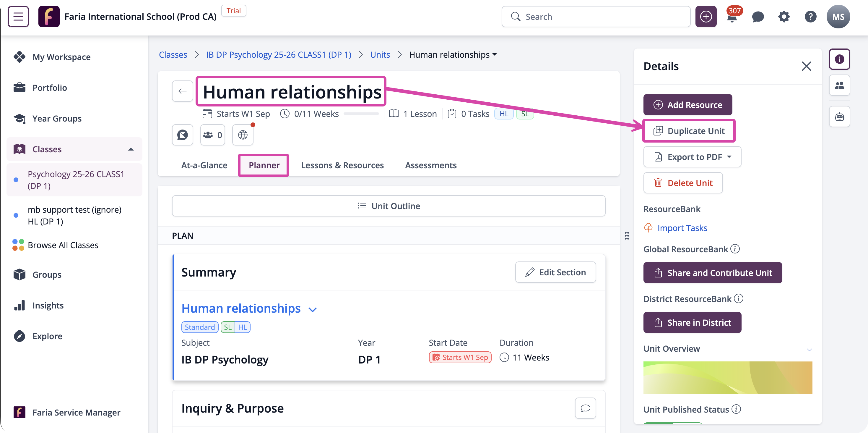The width and height of the screenshot is (868, 433).
Task: Close the Details panel
Action: [806, 66]
